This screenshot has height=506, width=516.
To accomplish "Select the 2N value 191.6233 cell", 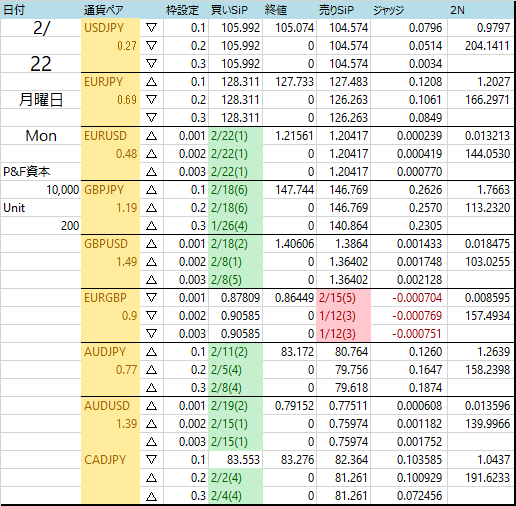I will point(480,478).
